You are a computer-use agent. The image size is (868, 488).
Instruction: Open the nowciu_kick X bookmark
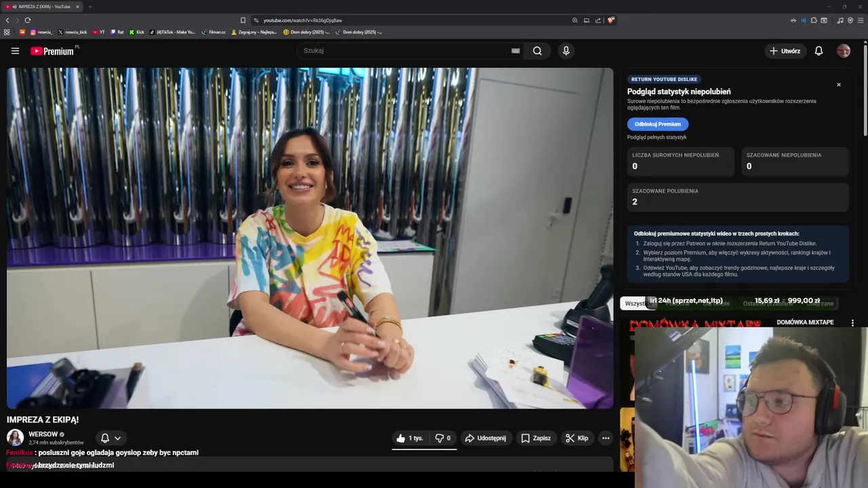pyautogui.click(x=73, y=32)
